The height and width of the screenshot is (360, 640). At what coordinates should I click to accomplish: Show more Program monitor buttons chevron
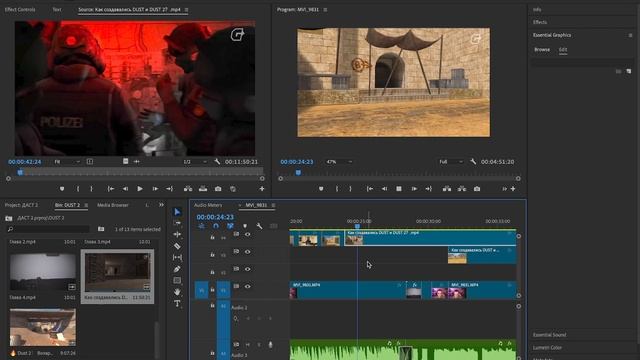[504, 189]
